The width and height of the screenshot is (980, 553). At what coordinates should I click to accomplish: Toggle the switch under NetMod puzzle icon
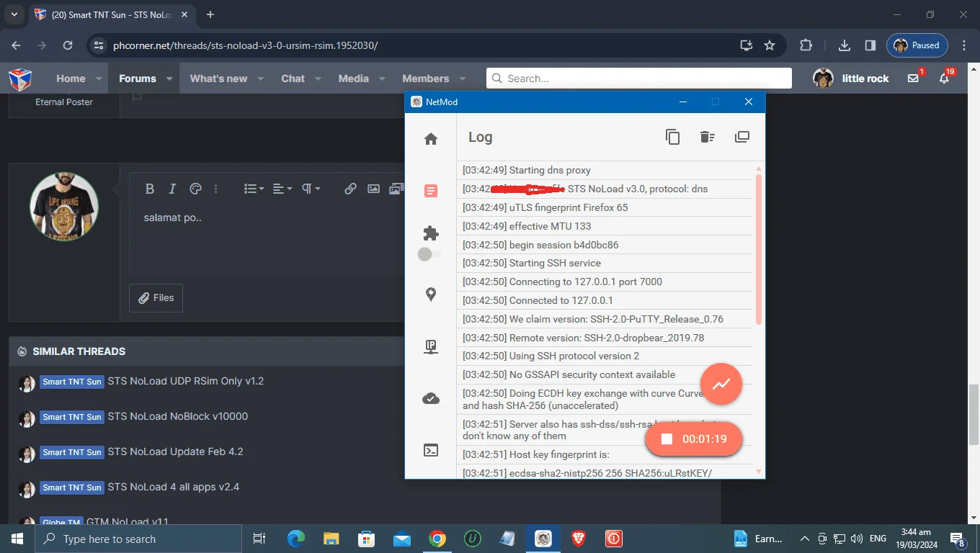point(429,254)
